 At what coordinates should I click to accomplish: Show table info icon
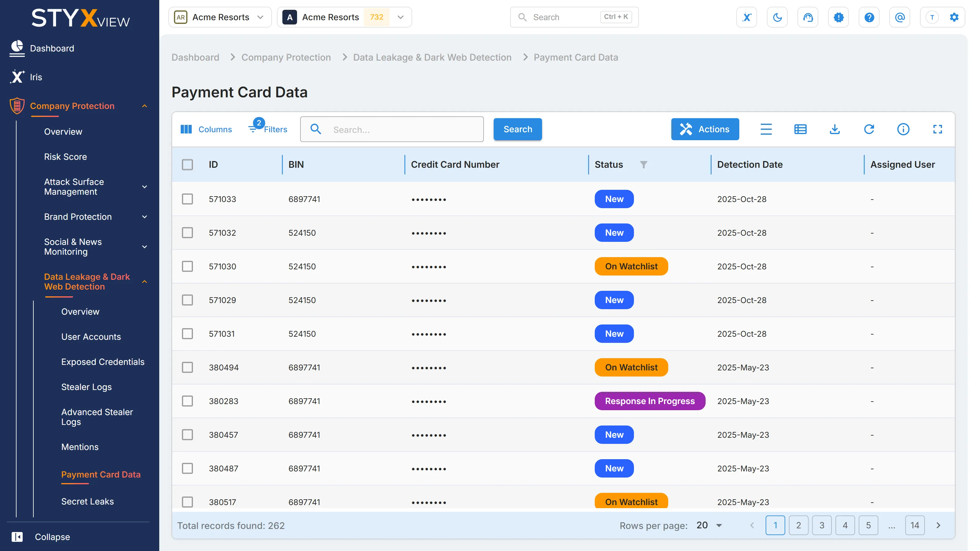903,129
